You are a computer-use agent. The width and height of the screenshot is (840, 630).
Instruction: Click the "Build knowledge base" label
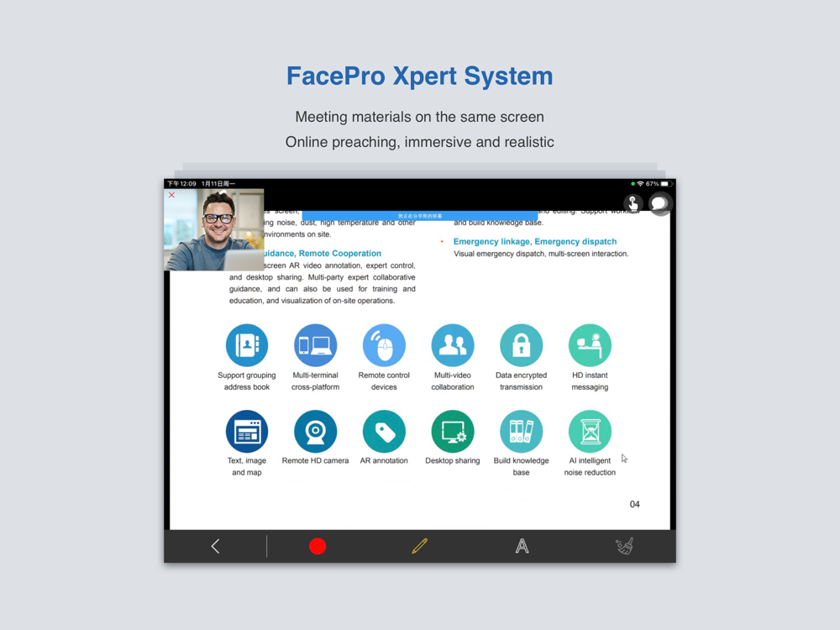(x=522, y=466)
